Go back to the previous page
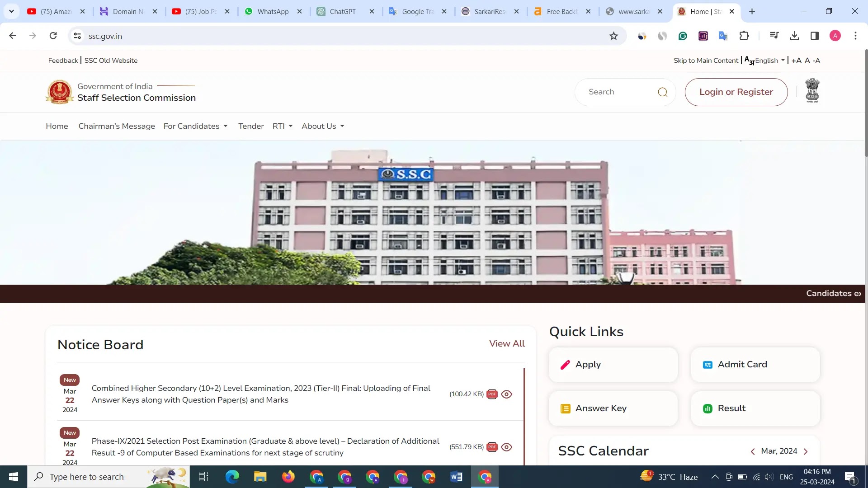The height and width of the screenshot is (488, 868). coord(13,36)
